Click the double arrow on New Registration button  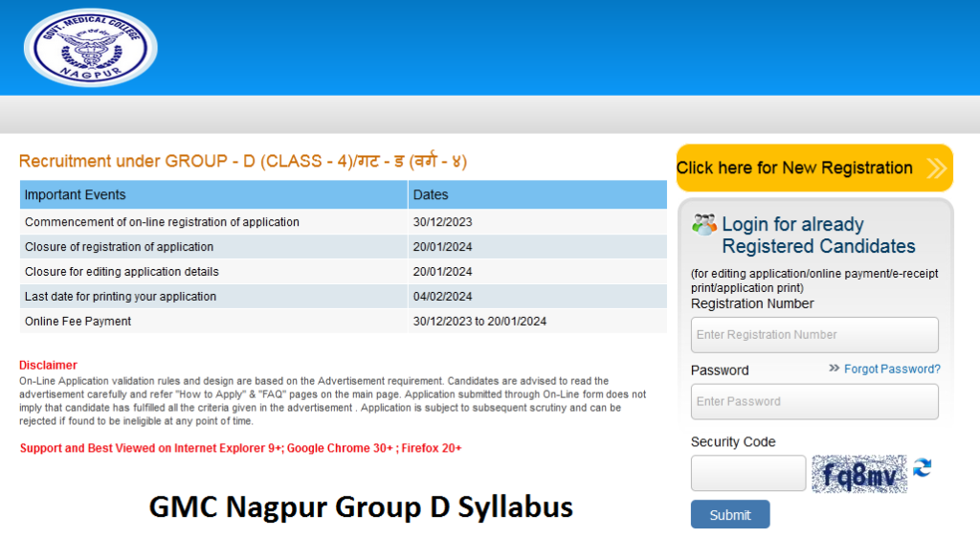936,168
